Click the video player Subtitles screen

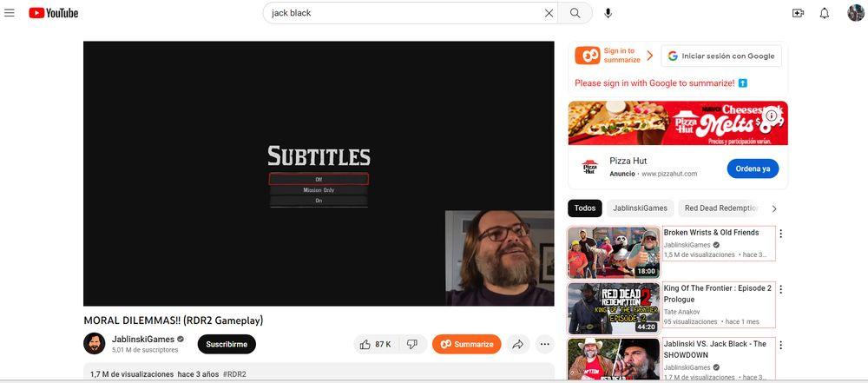click(x=319, y=174)
